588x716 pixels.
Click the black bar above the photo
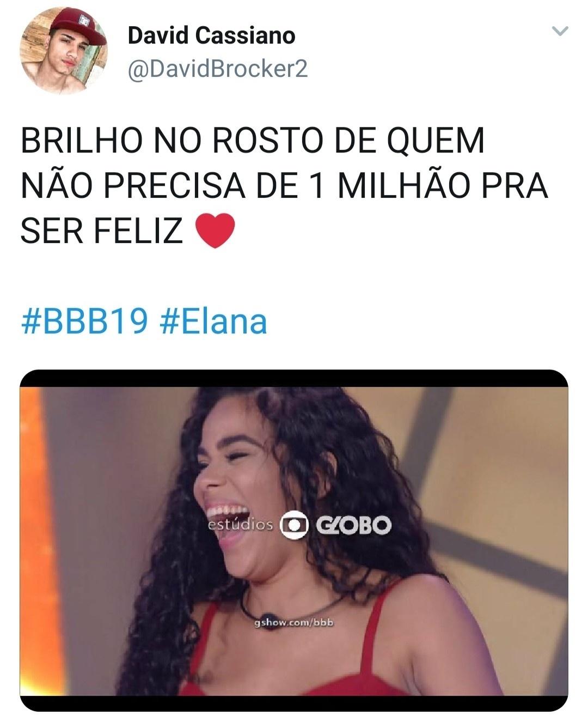click(x=294, y=378)
